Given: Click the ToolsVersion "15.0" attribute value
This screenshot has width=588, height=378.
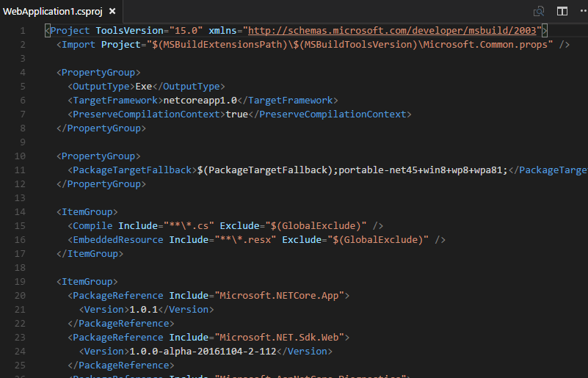Looking at the screenshot, I should (186, 31).
